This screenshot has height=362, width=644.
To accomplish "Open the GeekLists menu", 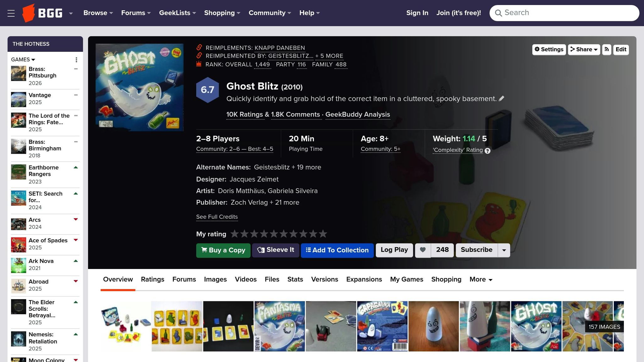I will [x=177, y=13].
